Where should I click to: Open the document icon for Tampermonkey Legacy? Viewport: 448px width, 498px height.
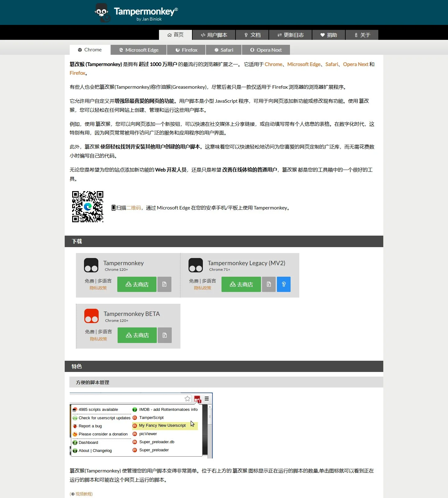tap(269, 284)
